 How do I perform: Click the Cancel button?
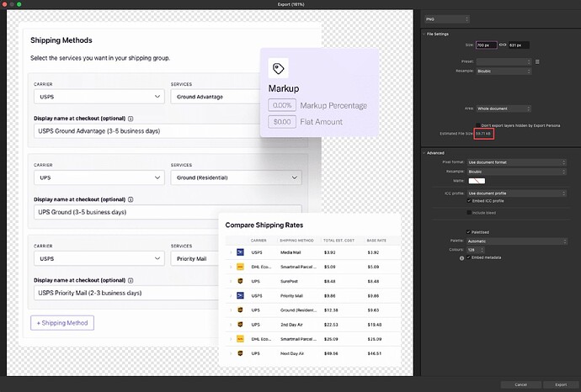click(x=520, y=384)
